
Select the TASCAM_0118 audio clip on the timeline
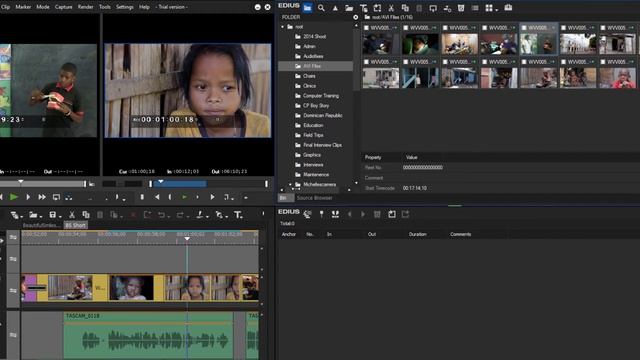pyautogui.click(x=149, y=336)
